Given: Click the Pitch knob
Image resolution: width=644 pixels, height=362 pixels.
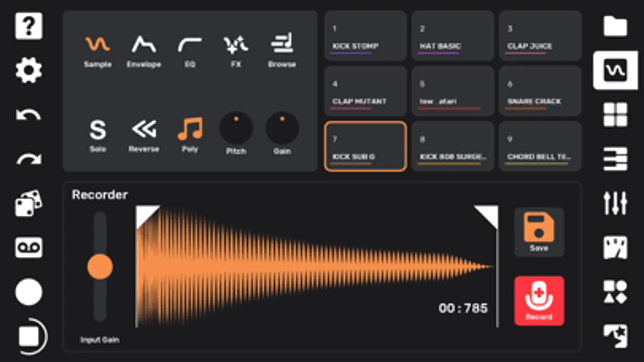Looking at the screenshot, I should tap(236, 128).
